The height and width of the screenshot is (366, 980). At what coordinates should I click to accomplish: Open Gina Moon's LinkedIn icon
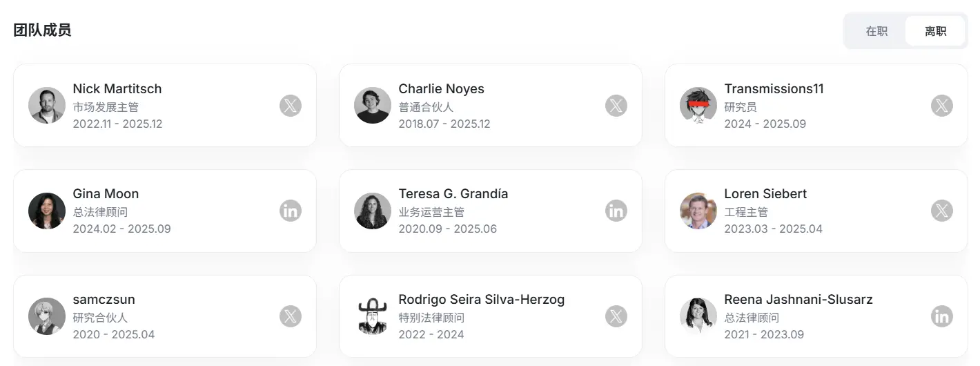[291, 211]
